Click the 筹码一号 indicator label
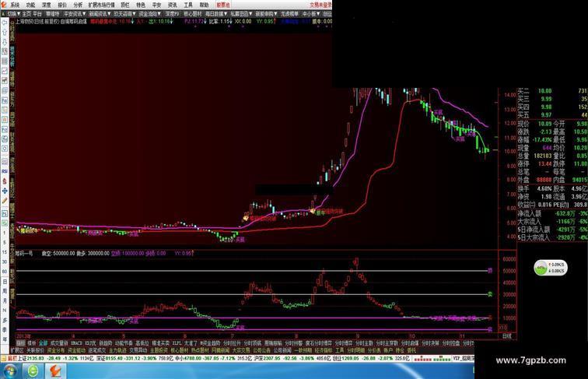 point(24,253)
